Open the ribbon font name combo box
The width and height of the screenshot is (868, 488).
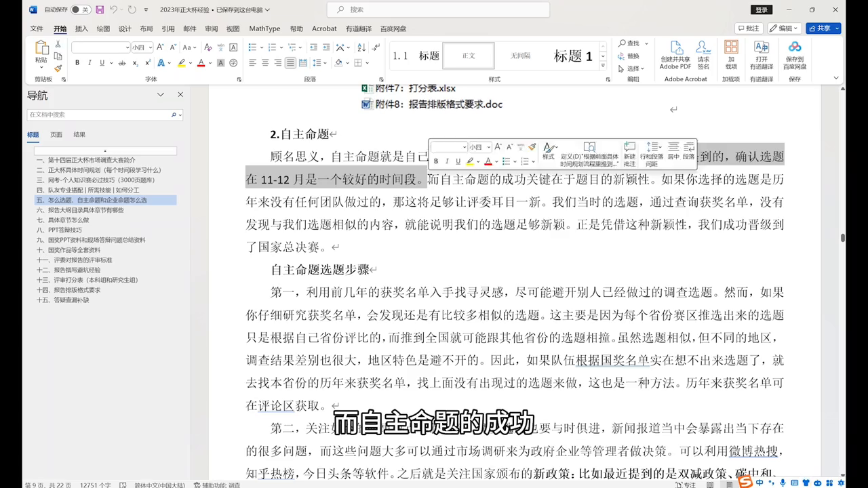[100, 47]
